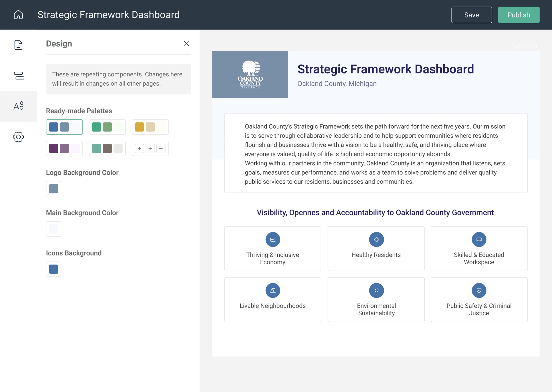Open the Logo Background Color swatch
This screenshot has height=392, width=552.
54,189
